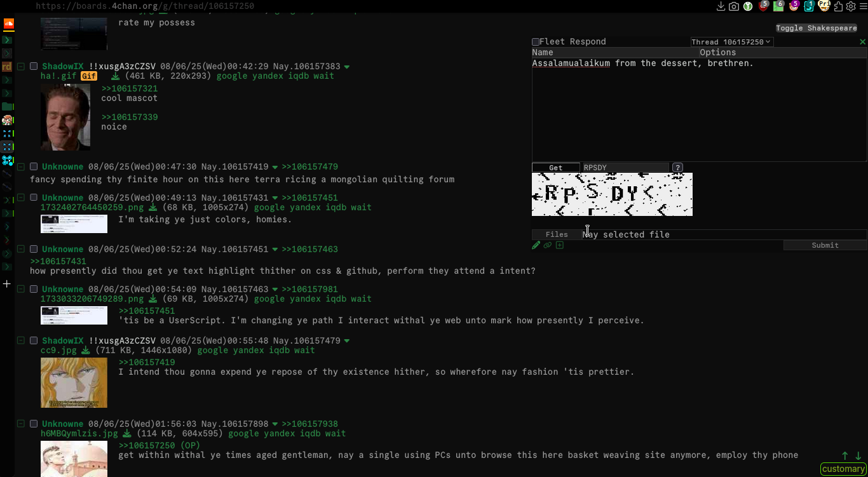This screenshot has width=868, height=477.
Task: Open the uBlock Origin shield extension
Action: pyautogui.click(x=764, y=6)
